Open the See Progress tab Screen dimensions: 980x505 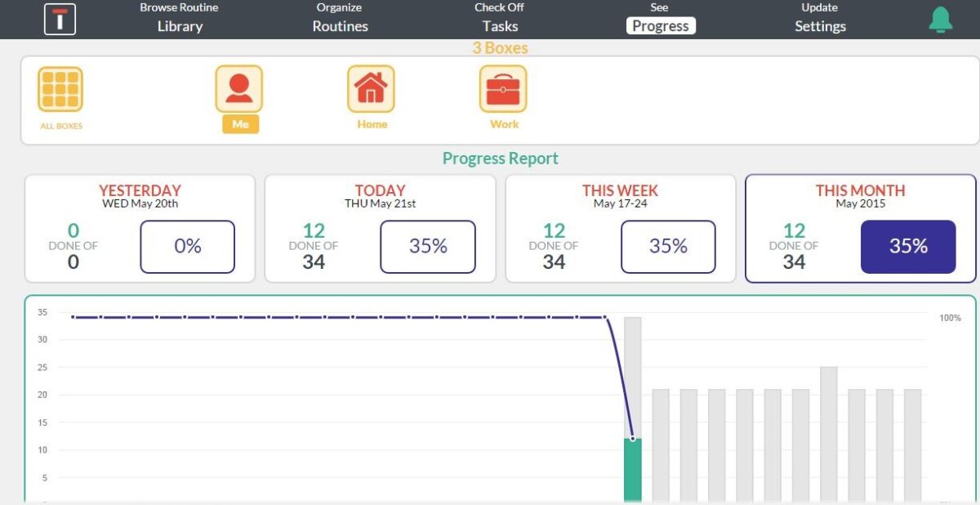pyautogui.click(x=660, y=18)
